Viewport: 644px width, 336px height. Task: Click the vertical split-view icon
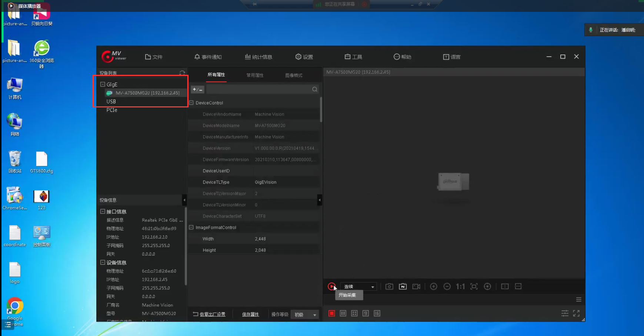[x=505, y=286]
